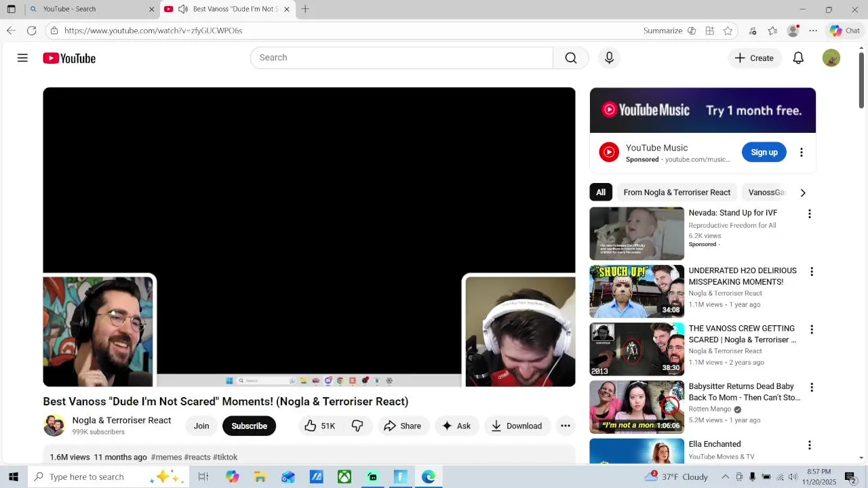Add this page to favorites star
The image size is (868, 488).
coord(728,30)
